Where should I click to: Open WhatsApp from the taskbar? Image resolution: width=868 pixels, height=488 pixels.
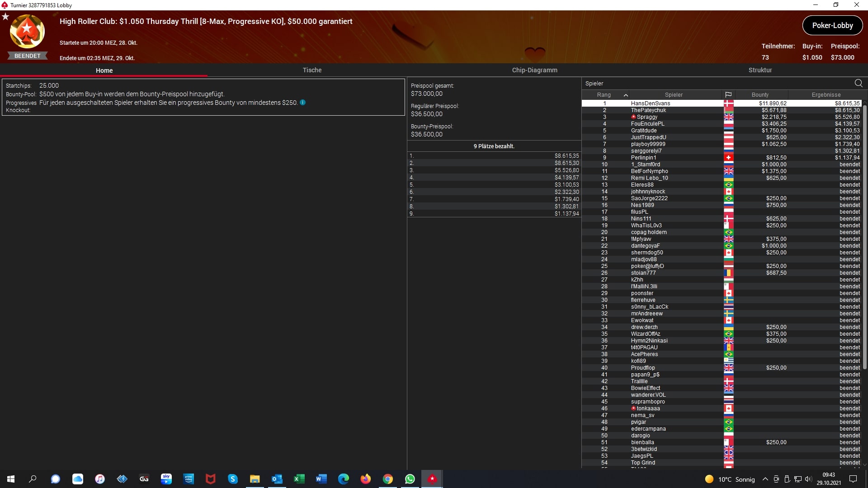[410, 479]
